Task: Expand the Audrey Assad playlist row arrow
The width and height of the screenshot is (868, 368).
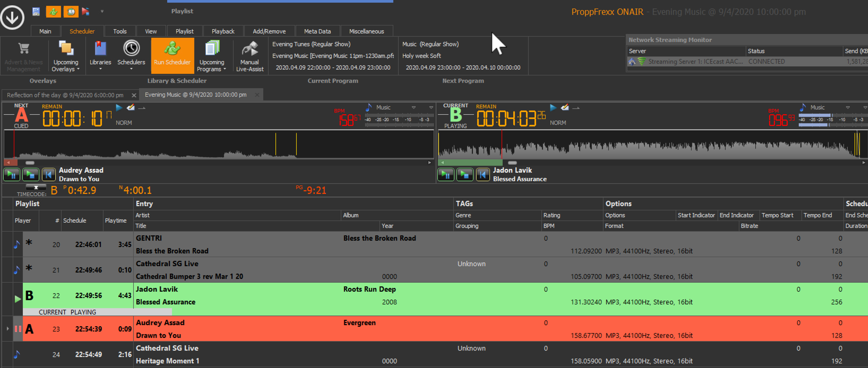Action: point(7,329)
